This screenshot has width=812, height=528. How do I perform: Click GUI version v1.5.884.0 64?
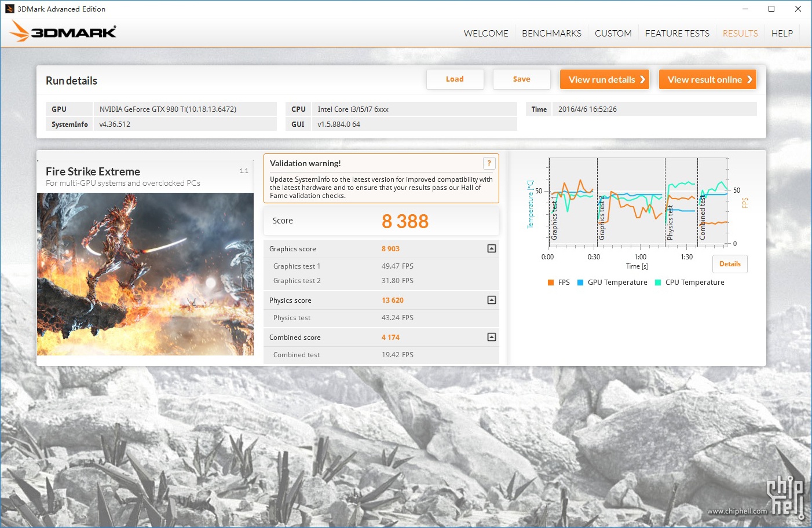[x=339, y=124]
